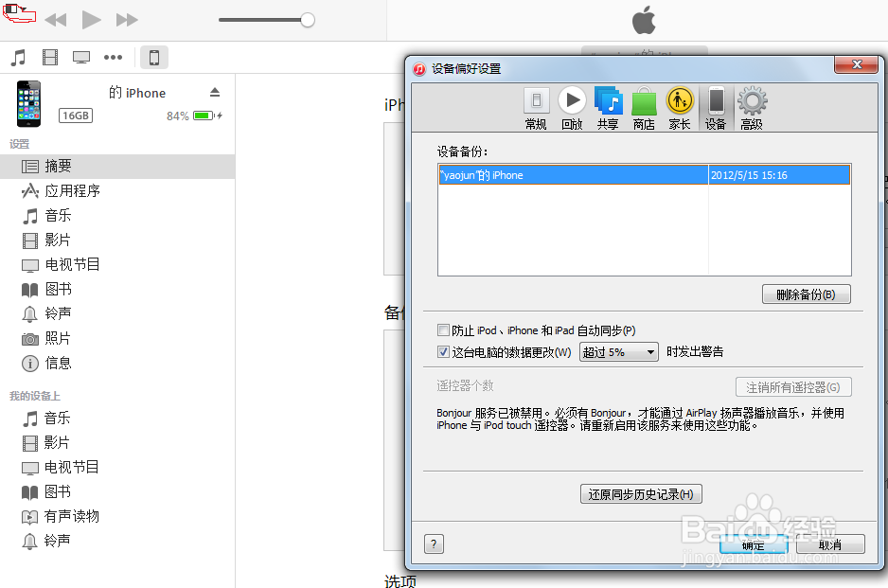This screenshot has height=588, width=888.
Task: Close the 设备偏好设置 dialog
Action: [858, 64]
